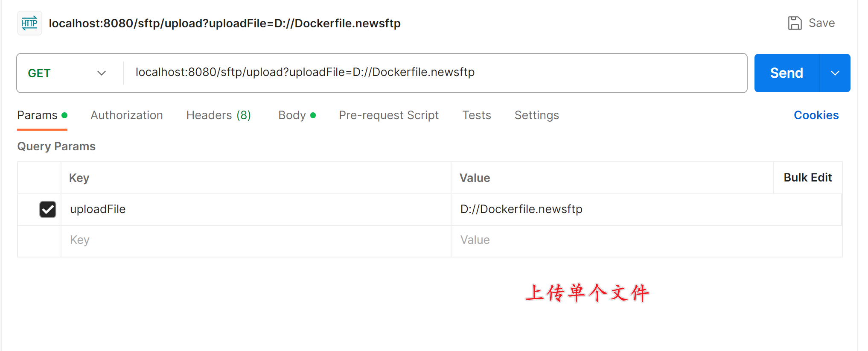The height and width of the screenshot is (351, 868).
Task: Open the Send options dropdown arrow
Action: point(835,73)
